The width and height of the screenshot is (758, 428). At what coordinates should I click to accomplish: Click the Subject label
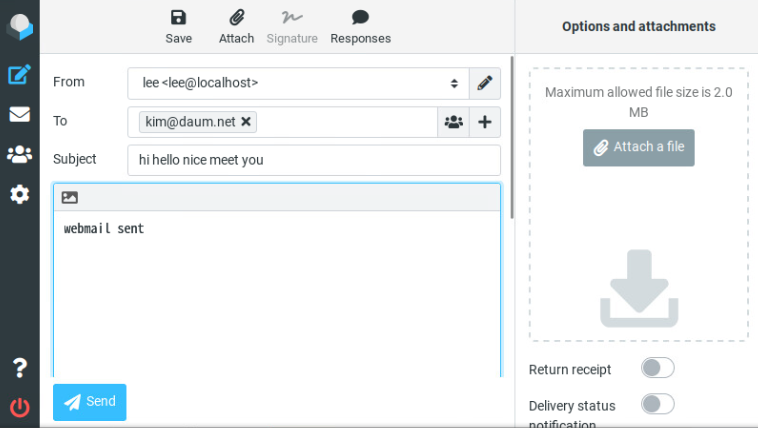74,159
